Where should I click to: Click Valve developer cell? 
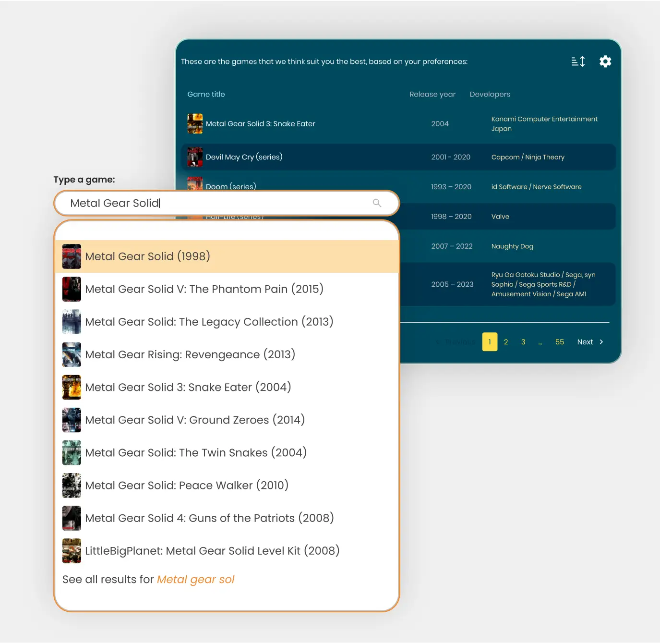[500, 217]
